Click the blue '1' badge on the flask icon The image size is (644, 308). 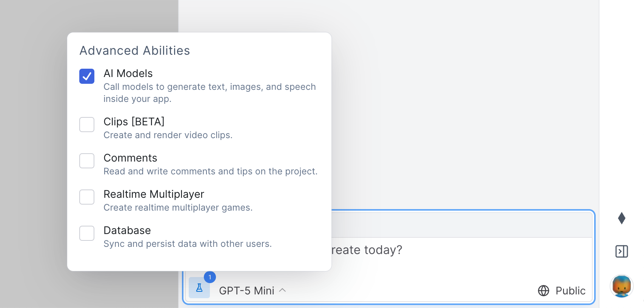[210, 277]
